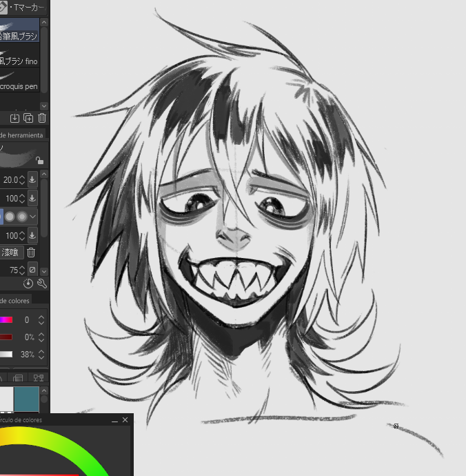The image size is (466, 476).
Task: Adjust second 100 value stepper arrows
Action: (x=22, y=236)
